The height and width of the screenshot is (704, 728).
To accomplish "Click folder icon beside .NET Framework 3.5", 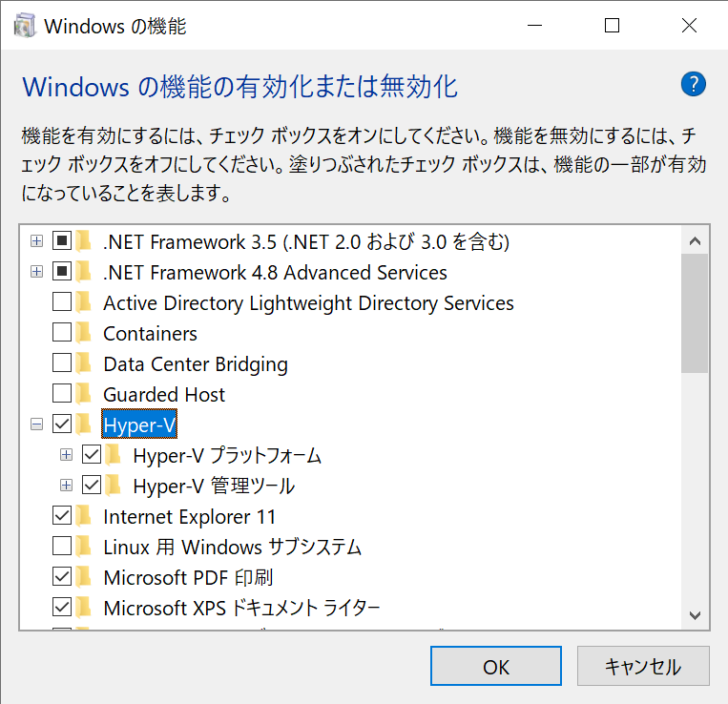I will pyautogui.click(x=84, y=240).
